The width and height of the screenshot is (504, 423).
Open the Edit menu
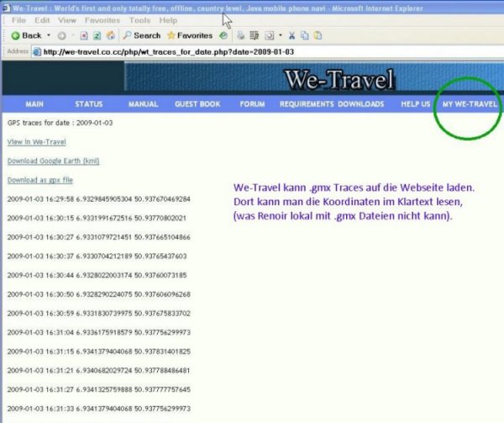(42, 20)
